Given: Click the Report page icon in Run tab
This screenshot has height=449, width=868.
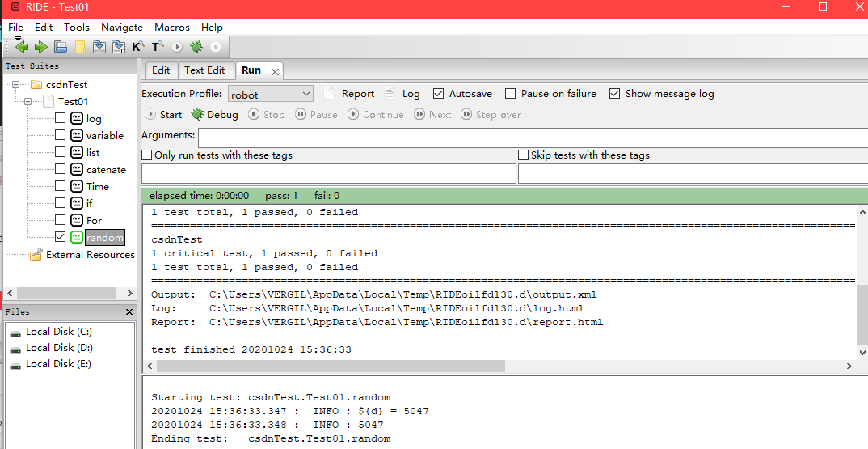Looking at the screenshot, I should (329, 93).
